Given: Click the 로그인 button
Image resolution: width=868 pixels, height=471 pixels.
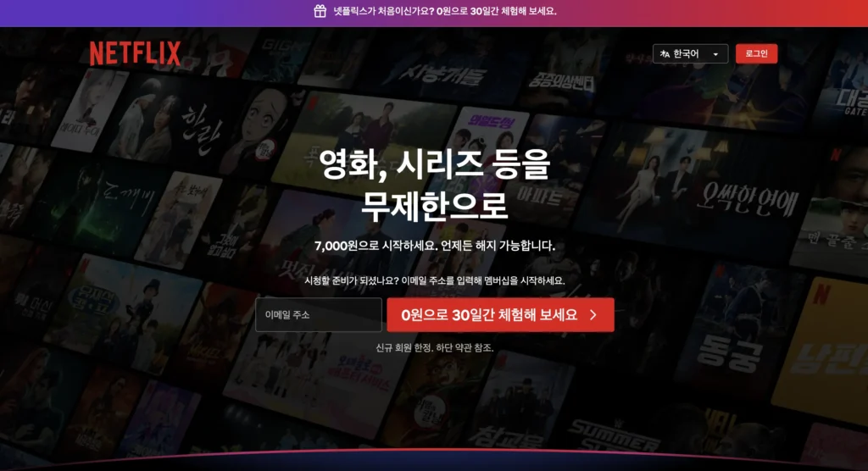Looking at the screenshot, I should pos(756,53).
